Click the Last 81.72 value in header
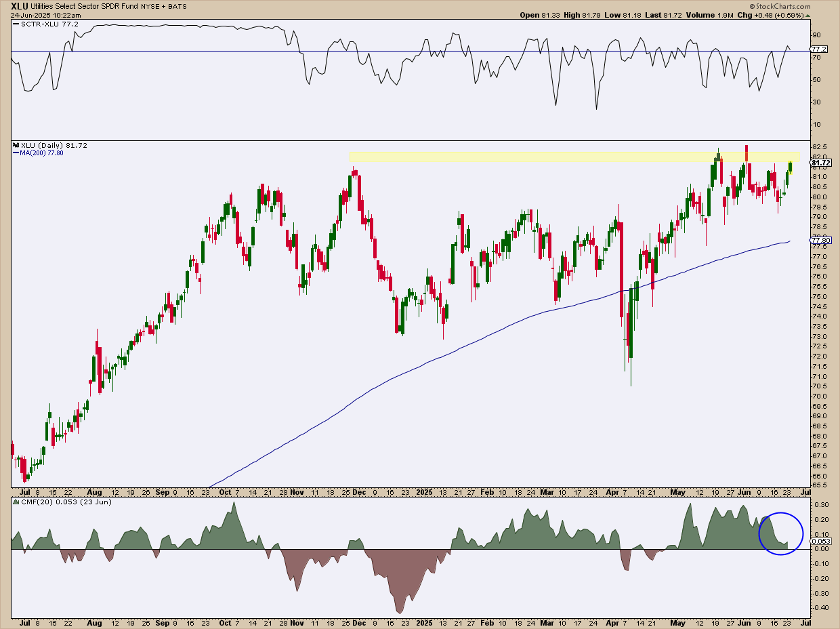Viewport: 840px width, 629px height. coord(660,15)
